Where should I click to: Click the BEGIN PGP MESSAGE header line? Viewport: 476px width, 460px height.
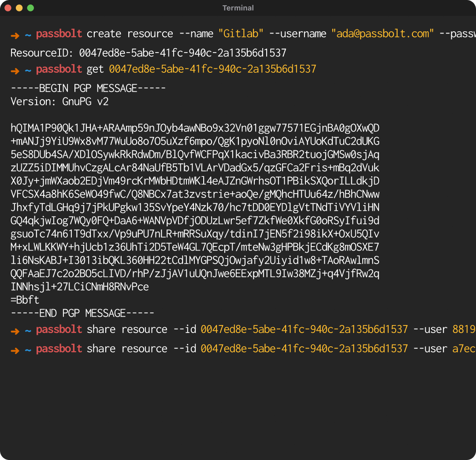point(88,88)
